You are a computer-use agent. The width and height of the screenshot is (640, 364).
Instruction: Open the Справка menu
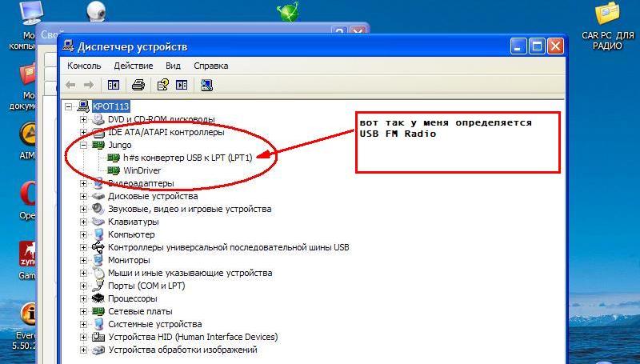tap(211, 66)
